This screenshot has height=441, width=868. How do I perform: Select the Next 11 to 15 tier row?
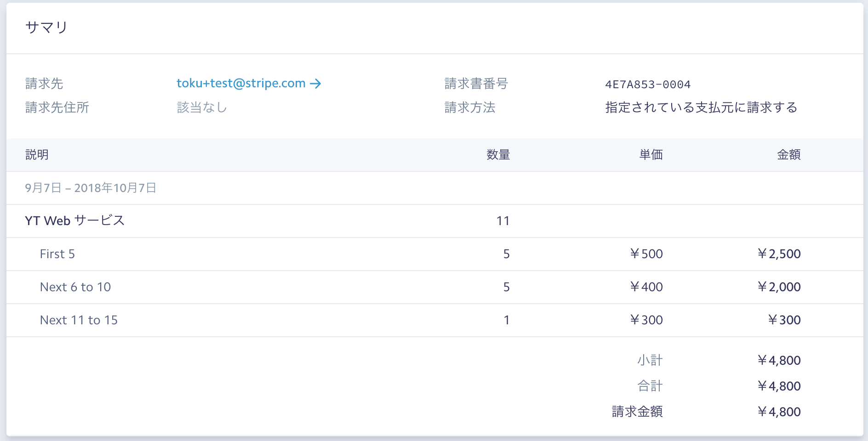(x=79, y=320)
